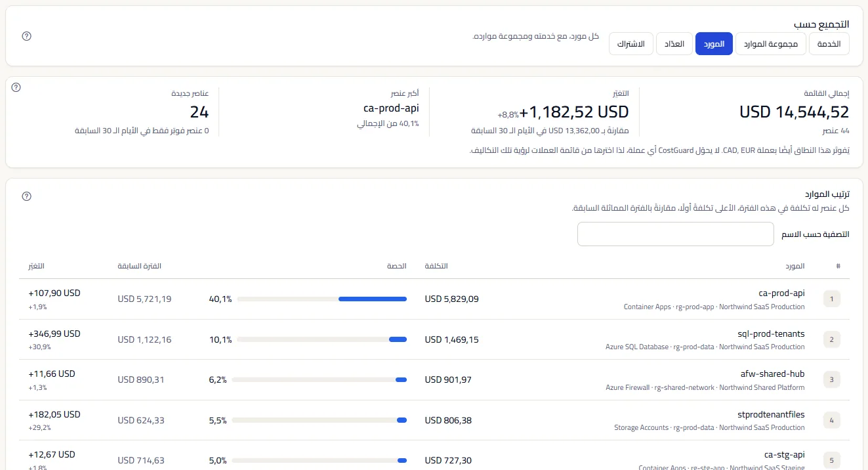
Task: Click previous period value USD 714,63
Action: click(x=141, y=460)
